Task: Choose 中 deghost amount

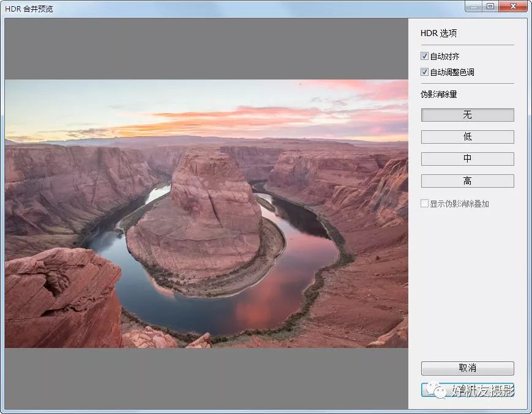Action: click(467, 159)
